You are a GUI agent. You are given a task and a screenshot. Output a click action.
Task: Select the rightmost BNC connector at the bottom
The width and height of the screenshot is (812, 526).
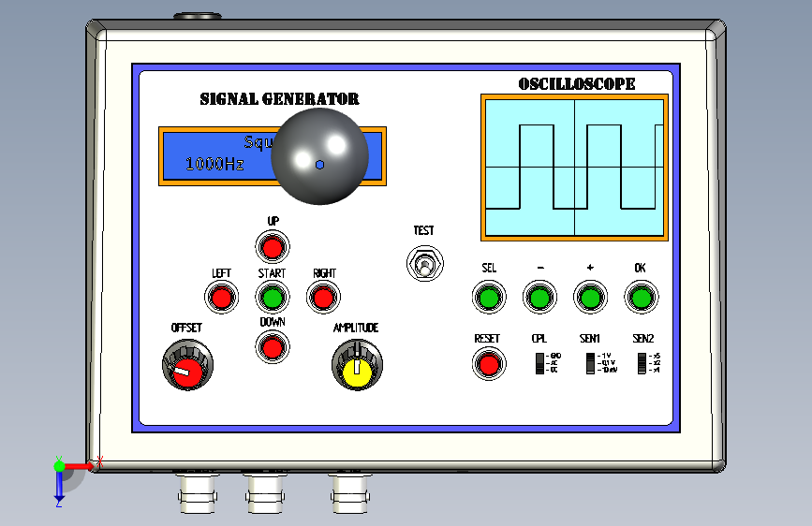350,493
